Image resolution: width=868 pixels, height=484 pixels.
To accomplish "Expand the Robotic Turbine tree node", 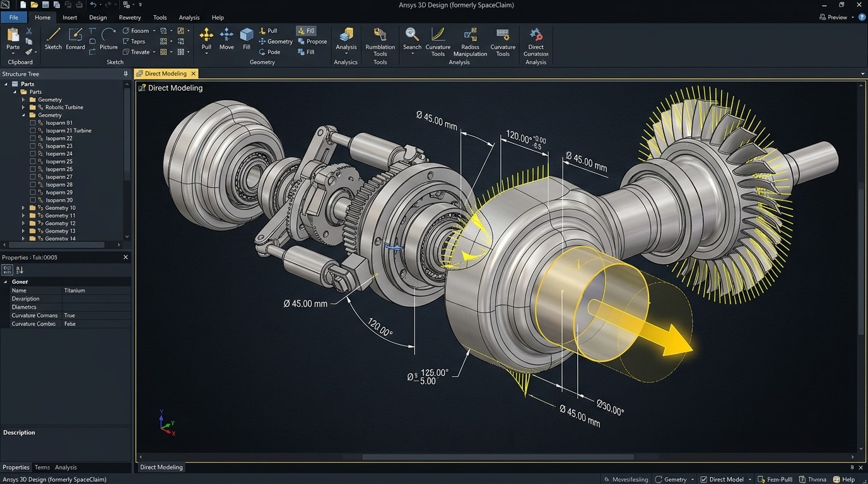I will [23, 107].
